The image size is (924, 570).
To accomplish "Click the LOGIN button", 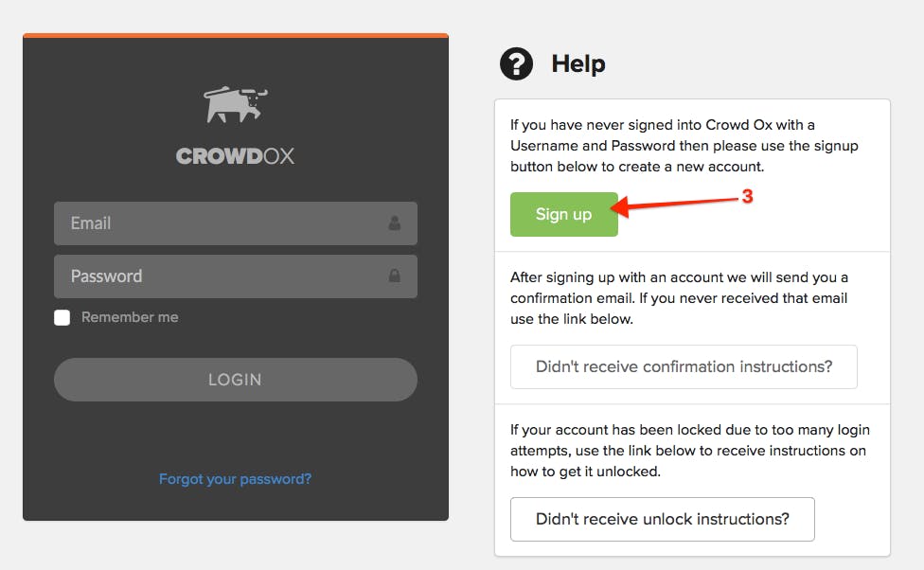I will tap(236, 380).
